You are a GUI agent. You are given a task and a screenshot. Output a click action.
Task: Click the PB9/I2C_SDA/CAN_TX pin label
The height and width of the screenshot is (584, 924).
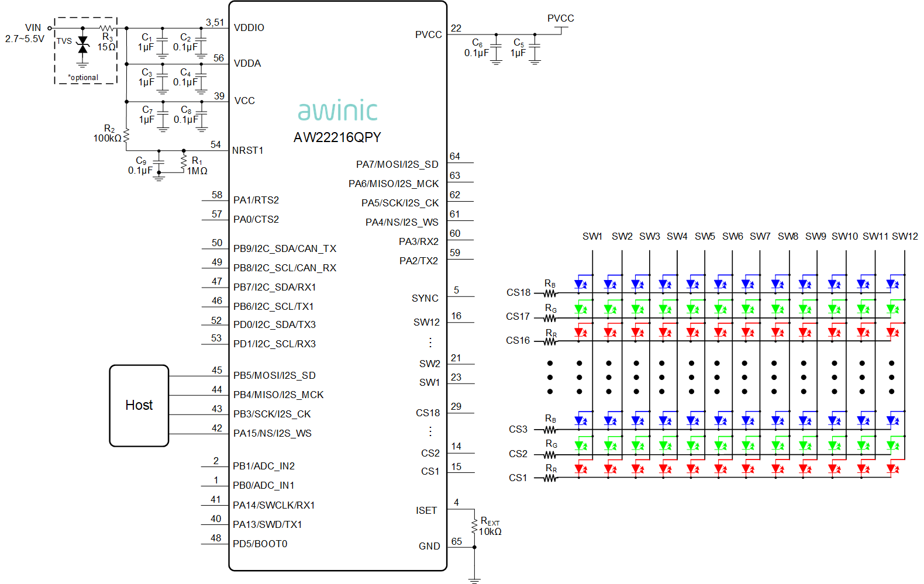(x=285, y=248)
